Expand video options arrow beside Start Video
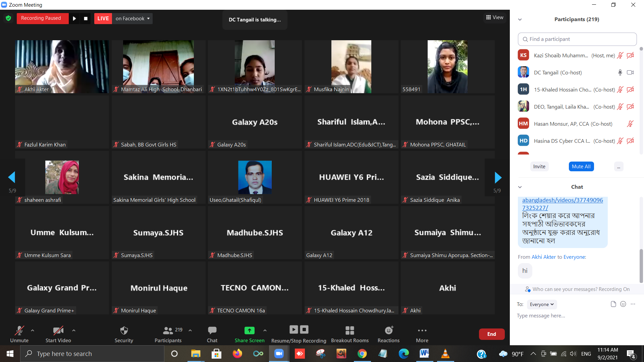The height and width of the screenshot is (362, 644). click(74, 330)
